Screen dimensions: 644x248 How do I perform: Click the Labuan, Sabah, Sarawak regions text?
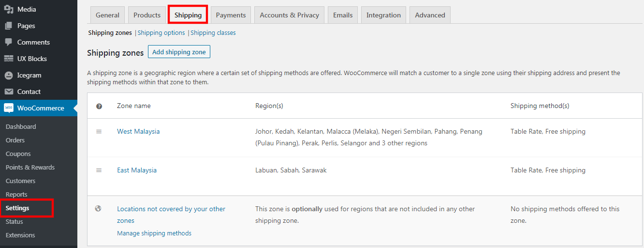click(291, 170)
